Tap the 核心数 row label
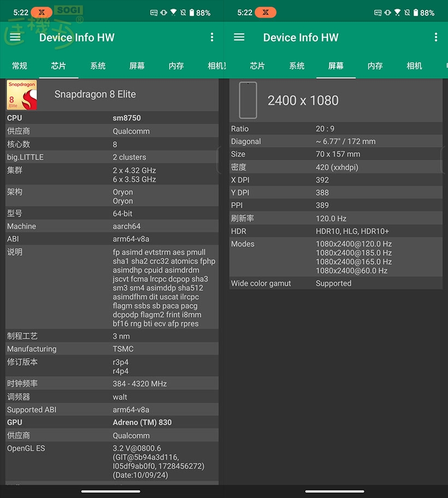This screenshot has height=498, width=448. [x=19, y=144]
